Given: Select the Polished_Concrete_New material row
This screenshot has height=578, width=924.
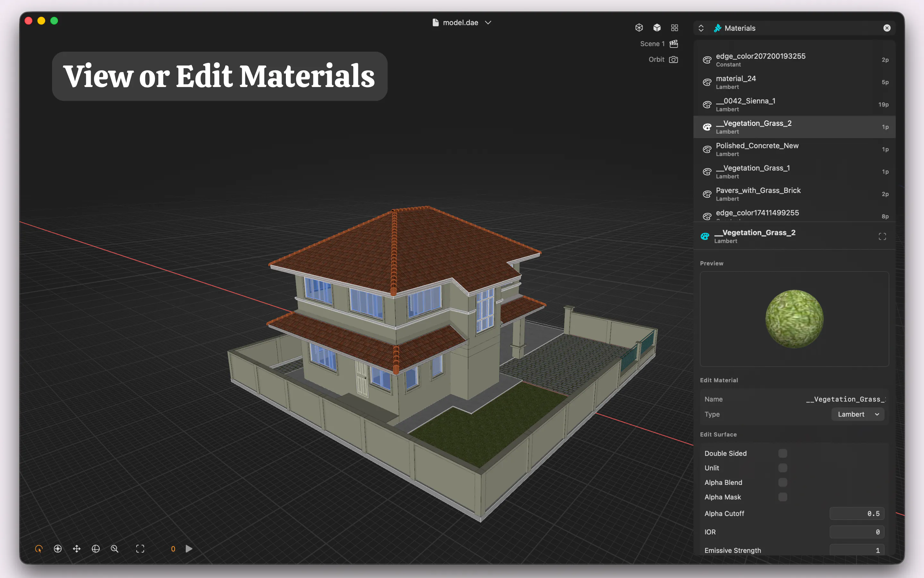Looking at the screenshot, I should point(794,149).
